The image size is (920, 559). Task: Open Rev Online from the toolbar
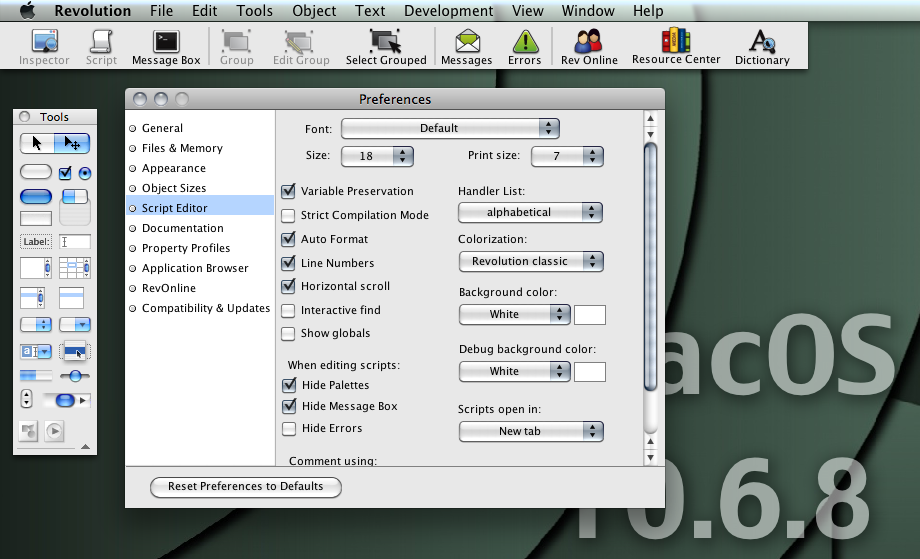[x=589, y=46]
